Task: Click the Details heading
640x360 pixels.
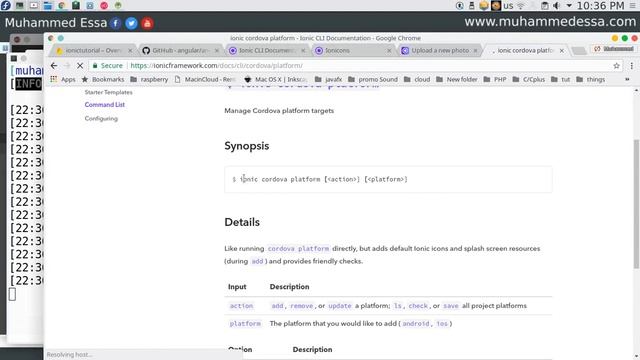Action: [242, 222]
